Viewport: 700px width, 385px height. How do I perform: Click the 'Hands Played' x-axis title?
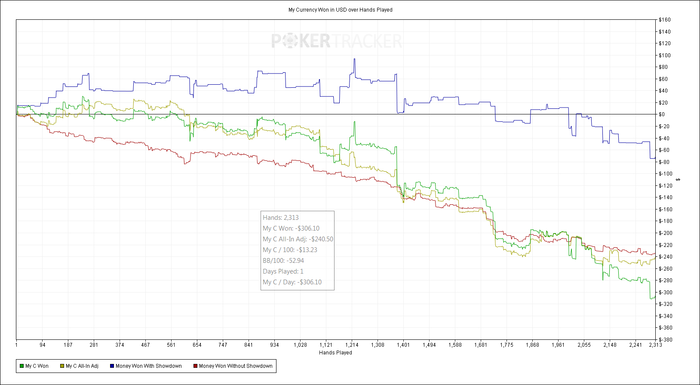[x=335, y=352]
